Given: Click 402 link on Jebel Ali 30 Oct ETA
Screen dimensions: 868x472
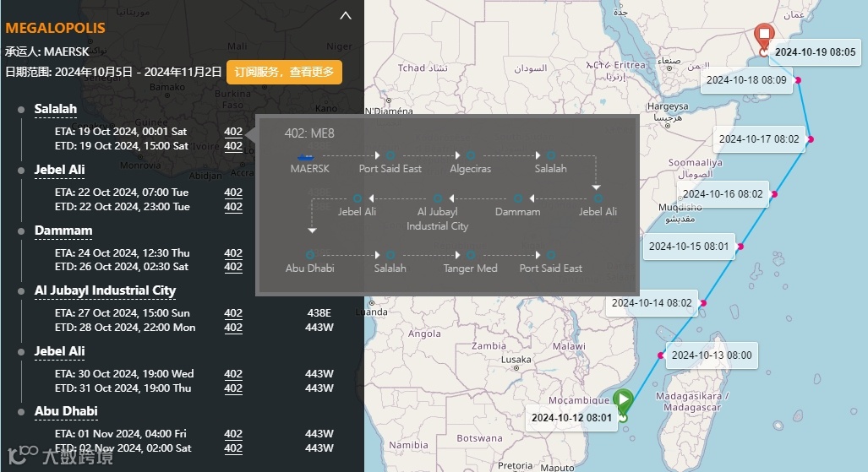Looking at the screenshot, I should (233, 374).
